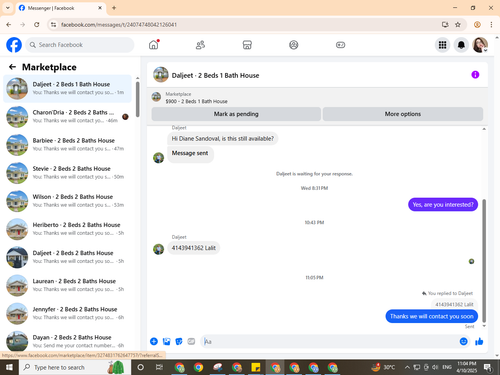Click the conversation list scrollbar

[137, 98]
